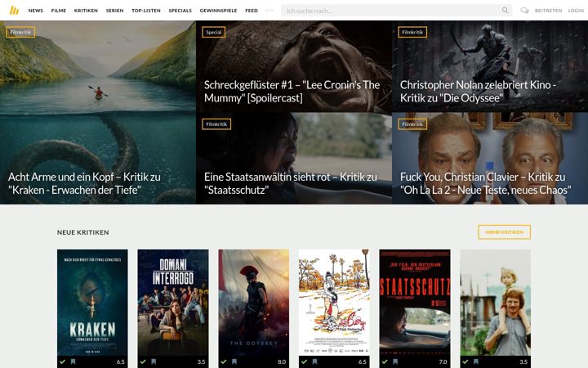Image resolution: width=588 pixels, height=368 pixels.
Task: Click the Special tag on Schreckgeflüster article
Action: (214, 32)
